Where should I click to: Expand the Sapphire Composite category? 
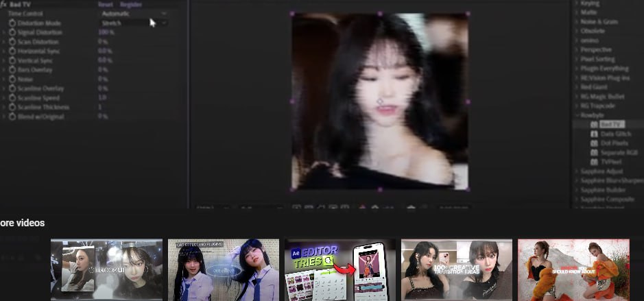pos(577,200)
